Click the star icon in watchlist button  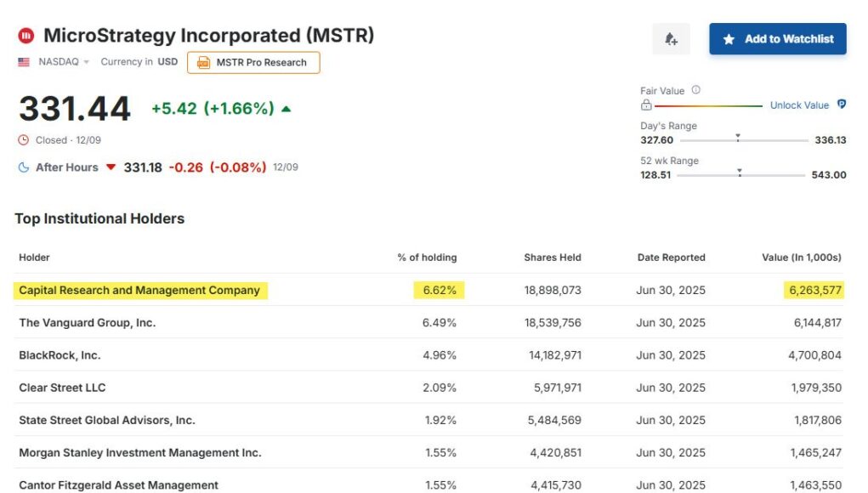[729, 39]
